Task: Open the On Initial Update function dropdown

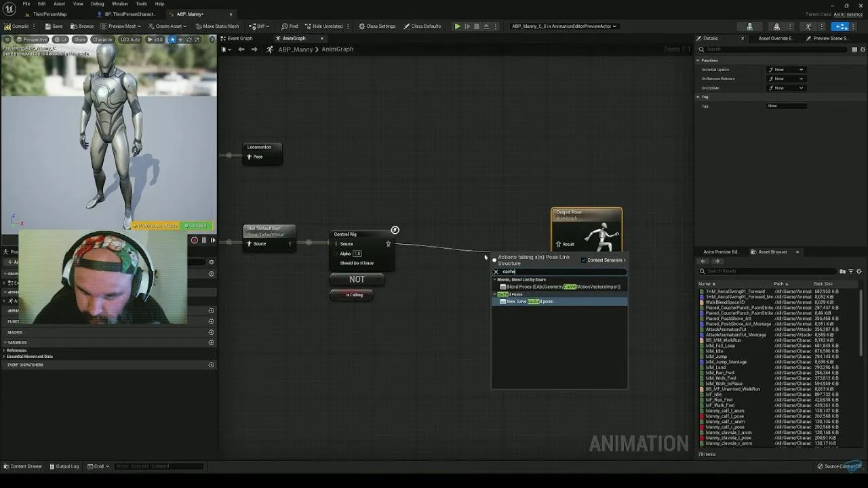Action: pos(786,70)
